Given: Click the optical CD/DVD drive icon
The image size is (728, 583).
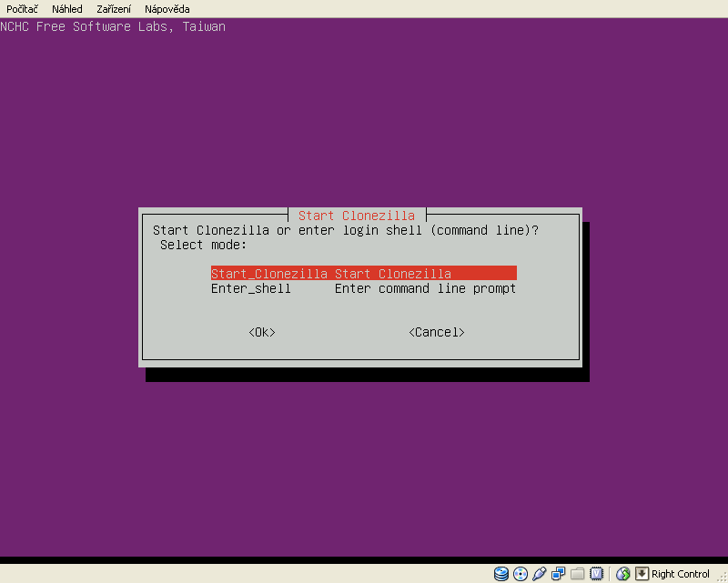Looking at the screenshot, I should click(x=521, y=574).
